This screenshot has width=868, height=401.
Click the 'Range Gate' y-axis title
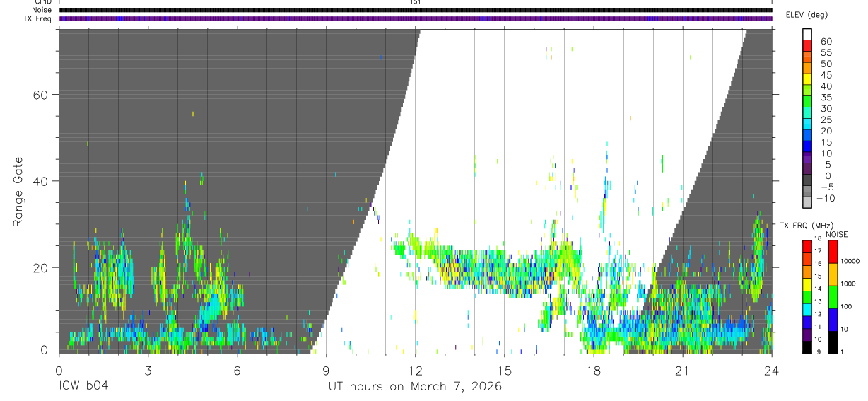(x=18, y=191)
